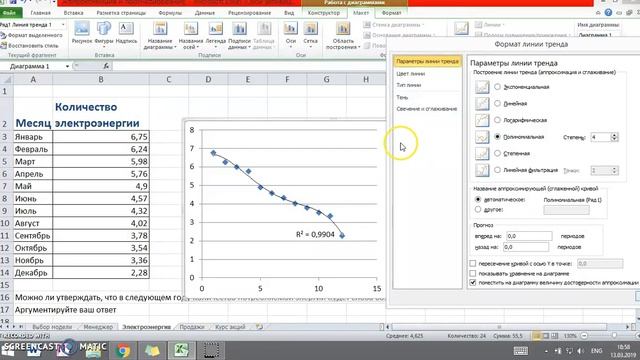
Task: Select the Экспоненциальная trendline option
Action: pyautogui.click(x=497, y=87)
